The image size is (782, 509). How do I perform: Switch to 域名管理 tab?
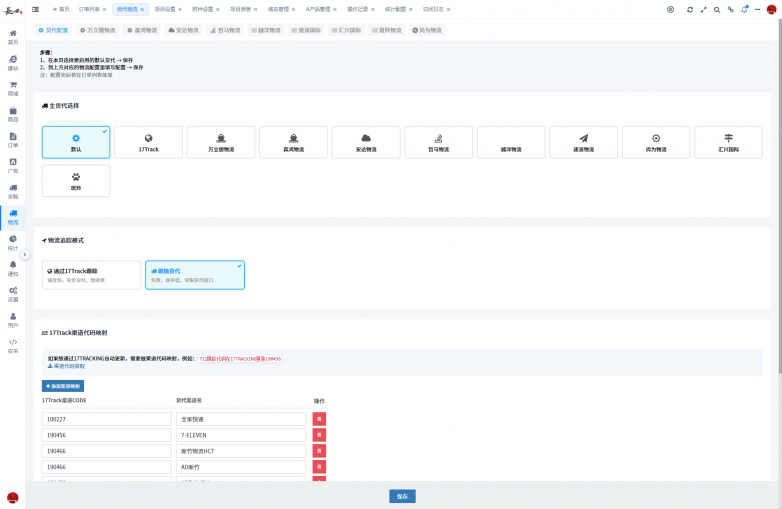click(x=278, y=9)
